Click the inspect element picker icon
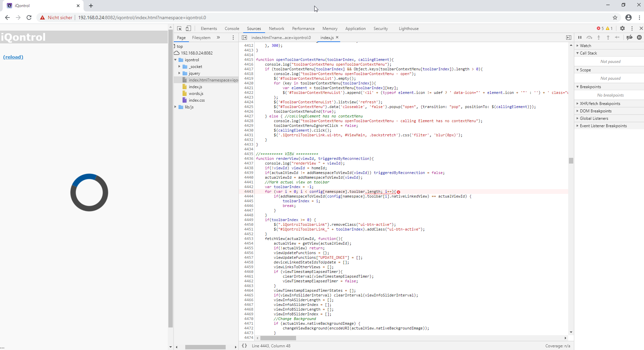Viewport: 644px width, 350px height. click(x=179, y=29)
